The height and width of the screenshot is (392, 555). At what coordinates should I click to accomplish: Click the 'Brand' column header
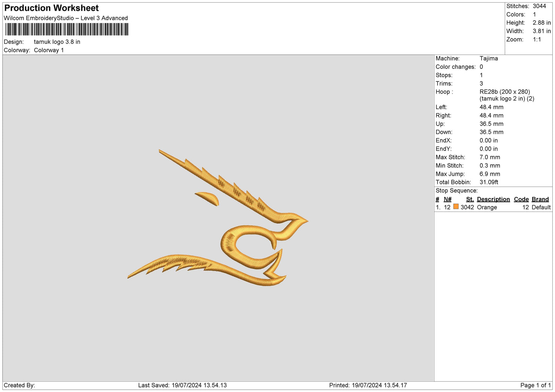click(540, 199)
